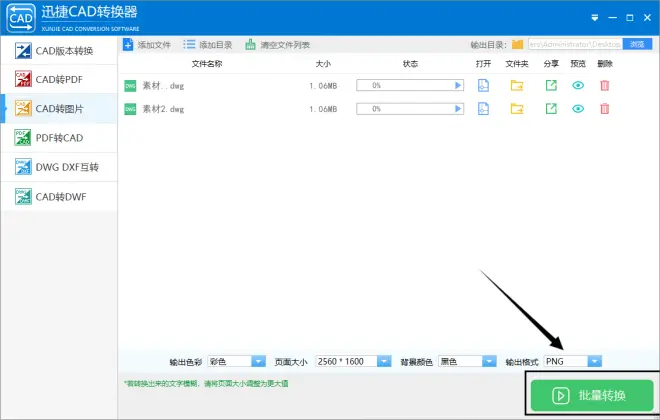660x420 pixels.
Task: Click the 0% progress bar of 素材. .dwg
Action: 410,85
